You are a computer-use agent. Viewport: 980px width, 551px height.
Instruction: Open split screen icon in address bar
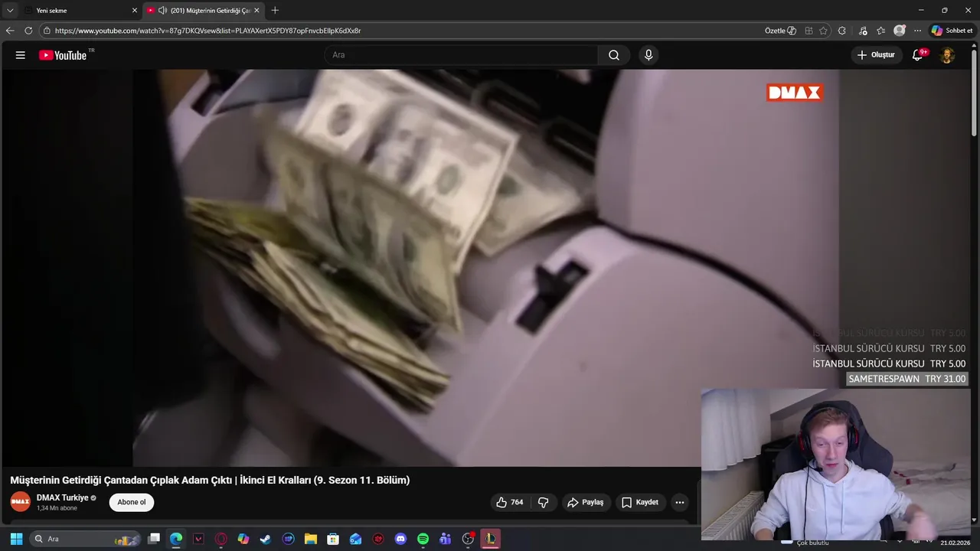(808, 31)
